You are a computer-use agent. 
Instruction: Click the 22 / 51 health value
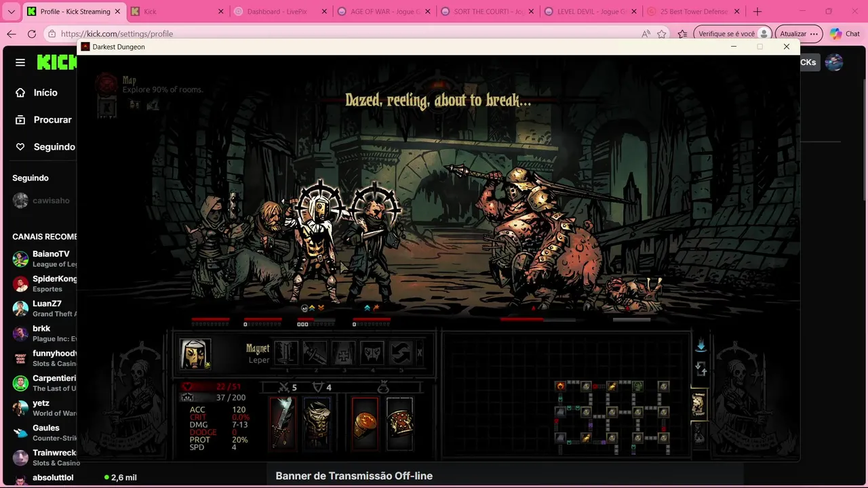[x=229, y=387]
